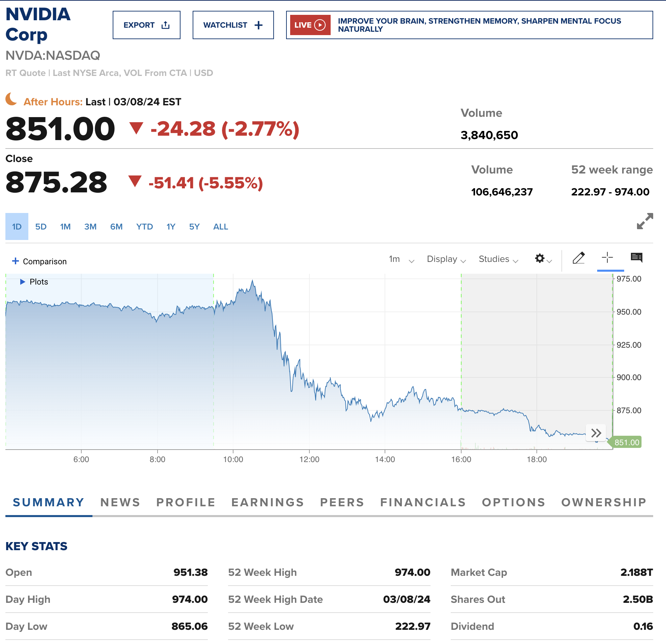Image resolution: width=666 pixels, height=644 pixels.
Task: Select the pencil drawing tool icon
Action: (578, 258)
